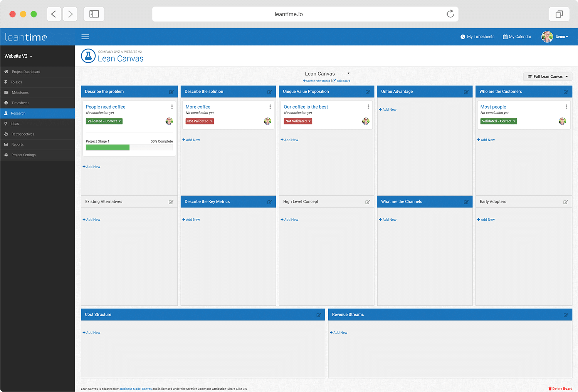Edit the Describe the problem box
578x392 pixels.
(171, 92)
